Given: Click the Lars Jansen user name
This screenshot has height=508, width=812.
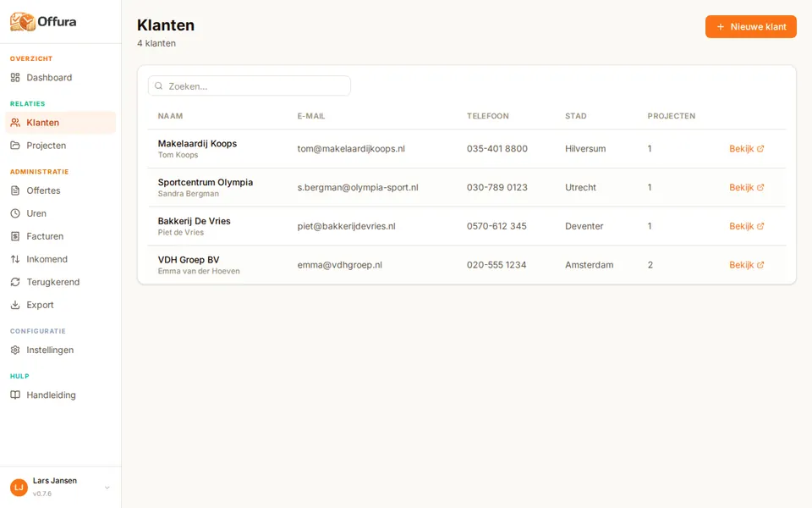Looking at the screenshot, I should 55,481.
